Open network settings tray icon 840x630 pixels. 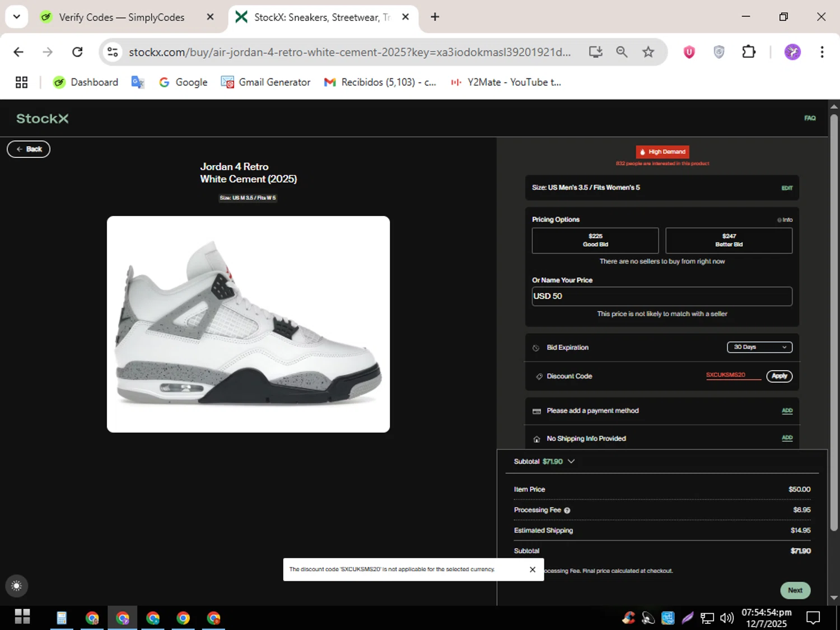tap(707, 618)
